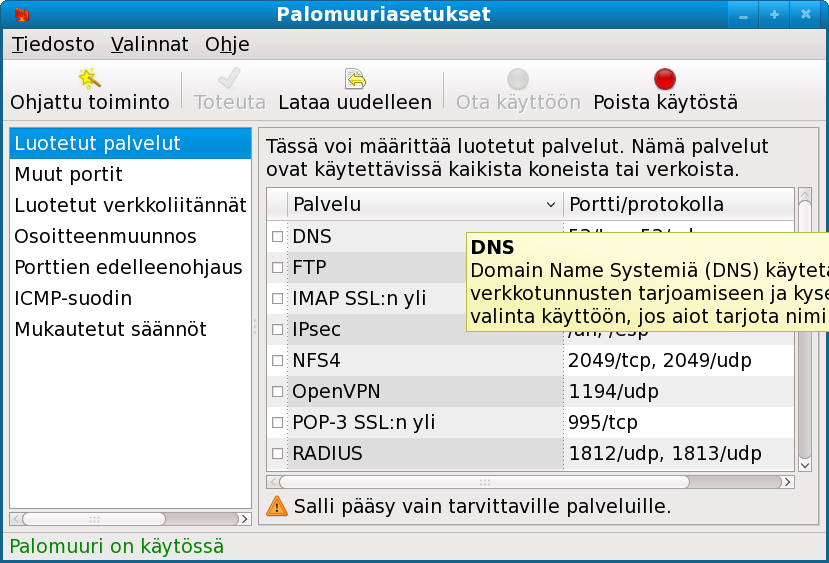829x563 pixels.
Task: Click the Lataa uudelleen reload icon
Action: coord(354,78)
